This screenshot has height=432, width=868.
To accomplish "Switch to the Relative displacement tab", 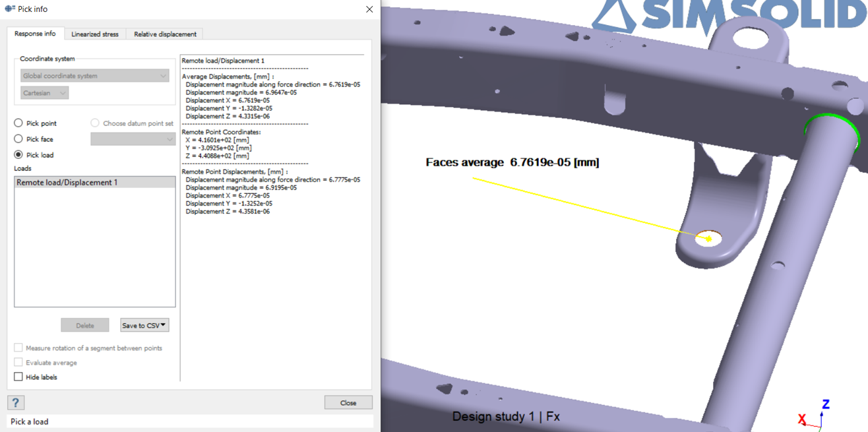I will (165, 34).
